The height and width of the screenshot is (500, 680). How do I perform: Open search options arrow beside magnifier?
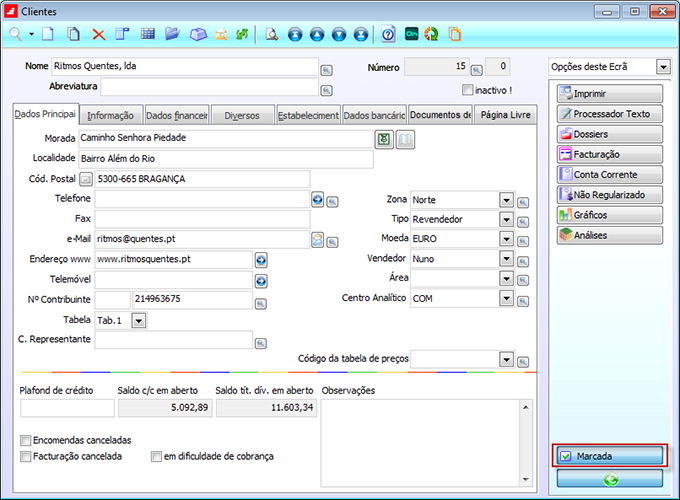pyautogui.click(x=32, y=34)
